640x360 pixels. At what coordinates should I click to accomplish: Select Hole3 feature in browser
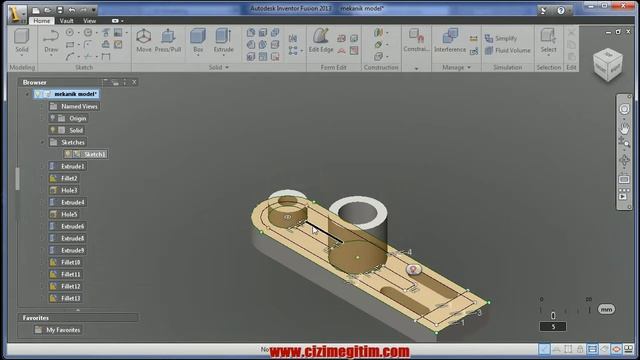tap(64, 190)
